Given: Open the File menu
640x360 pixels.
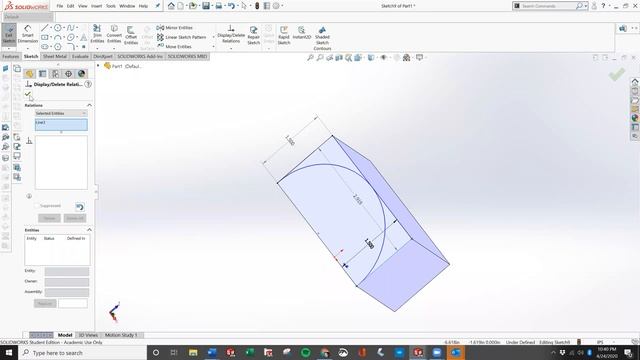Looking at the screenshot, I should click(x=60, y=6).
